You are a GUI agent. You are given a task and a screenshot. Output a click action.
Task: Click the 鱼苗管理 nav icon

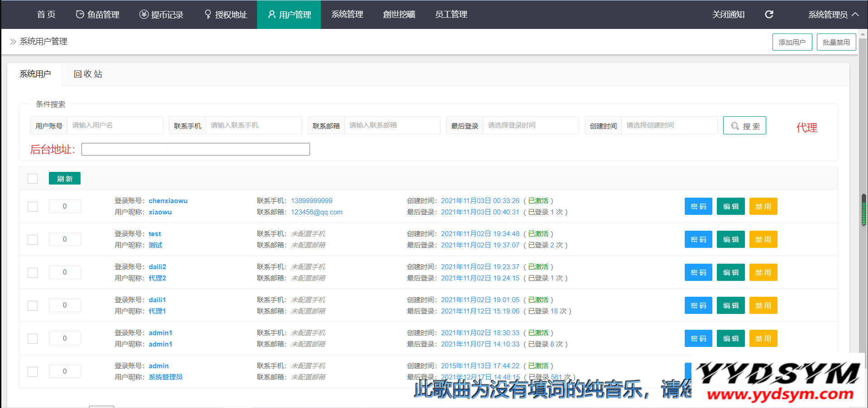80,14
